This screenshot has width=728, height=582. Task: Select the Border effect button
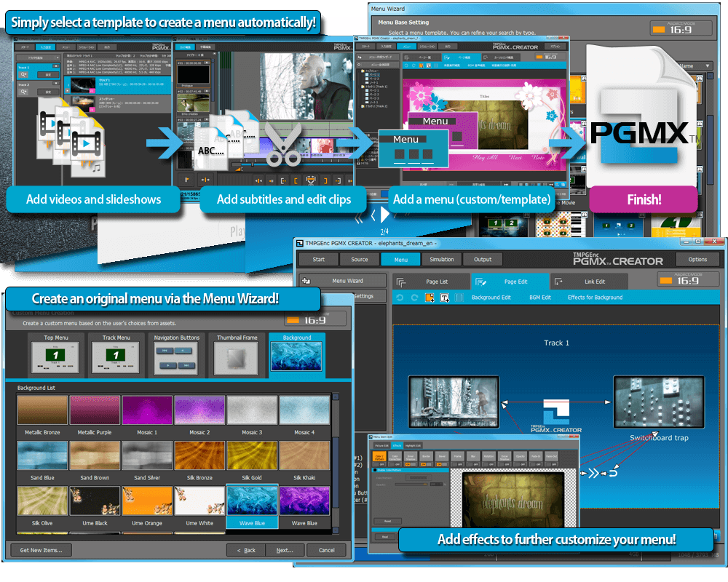[426, 457]
